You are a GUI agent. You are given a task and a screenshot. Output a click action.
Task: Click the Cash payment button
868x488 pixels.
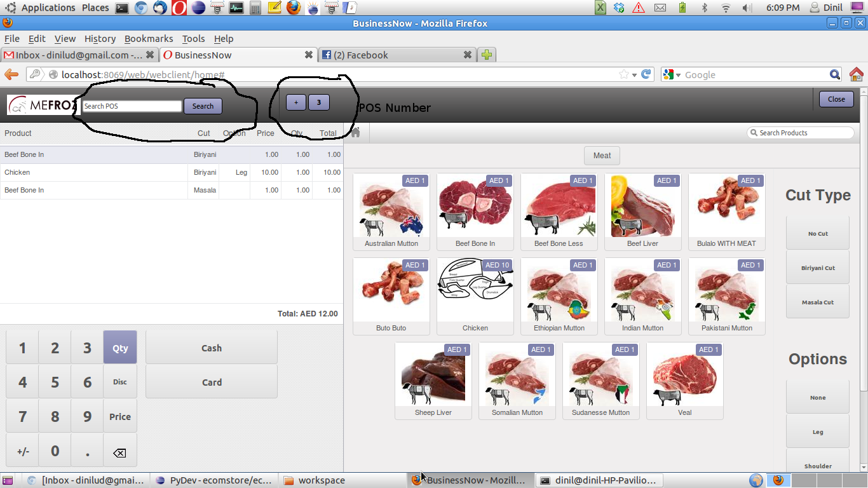click(212, 348)
